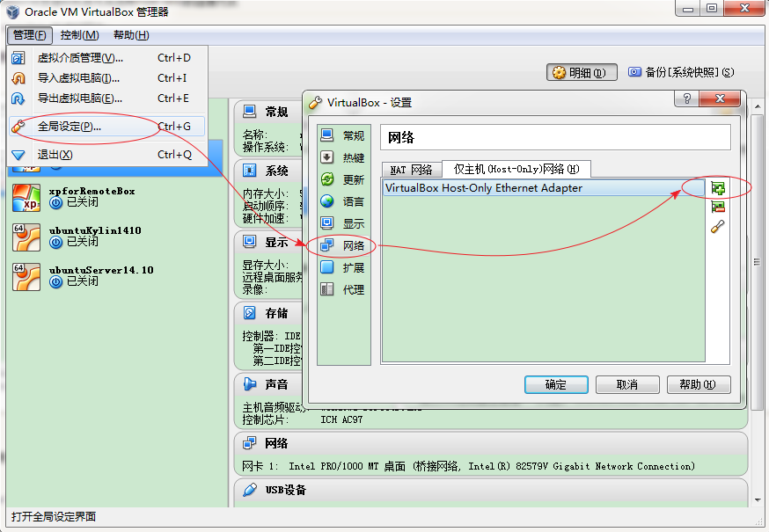The height and width of the screenshot is (532, 769).
Task: Click the vertical scrollbar thumb in details pane
Action: 758,262
